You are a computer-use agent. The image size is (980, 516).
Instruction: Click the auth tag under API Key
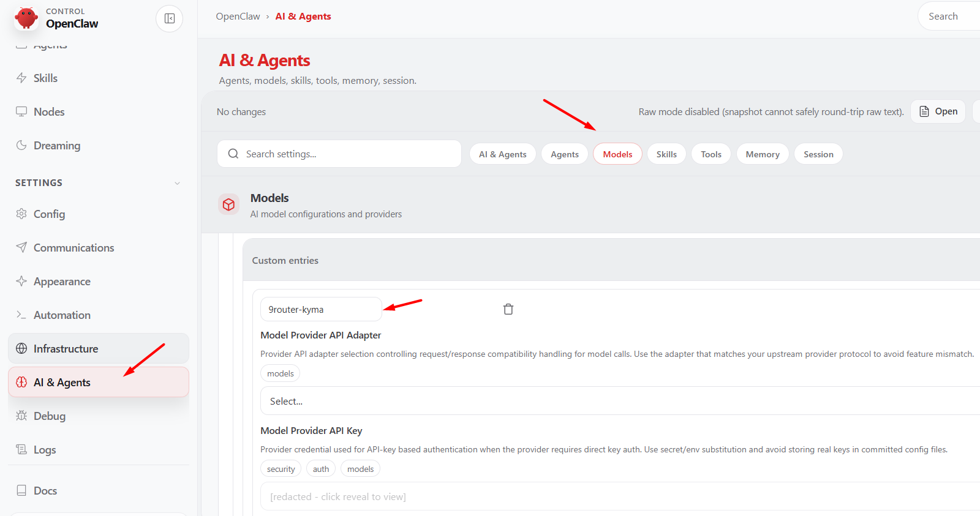pos(321,469)
